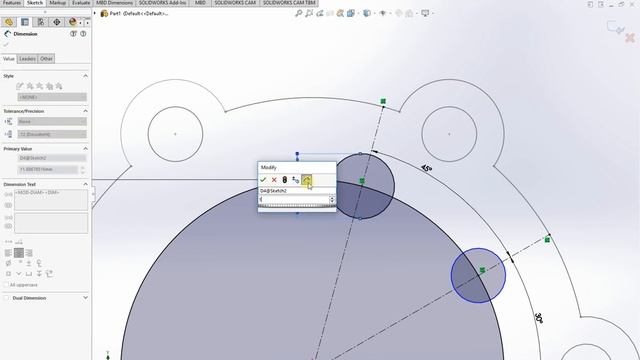The image size is (640, 360).
Task: Reverse the dimension direction in Modify box
Action: pyautogui.click(x=296, y=180)
